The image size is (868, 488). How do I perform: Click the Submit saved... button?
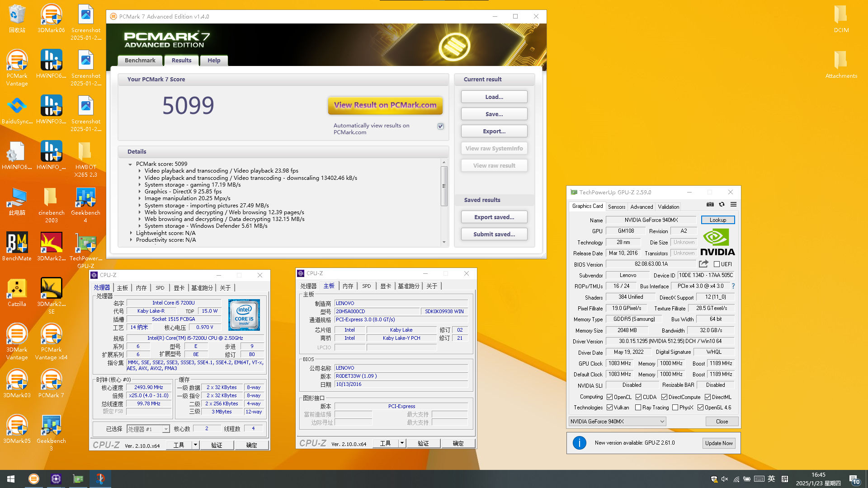pos(494,235)
